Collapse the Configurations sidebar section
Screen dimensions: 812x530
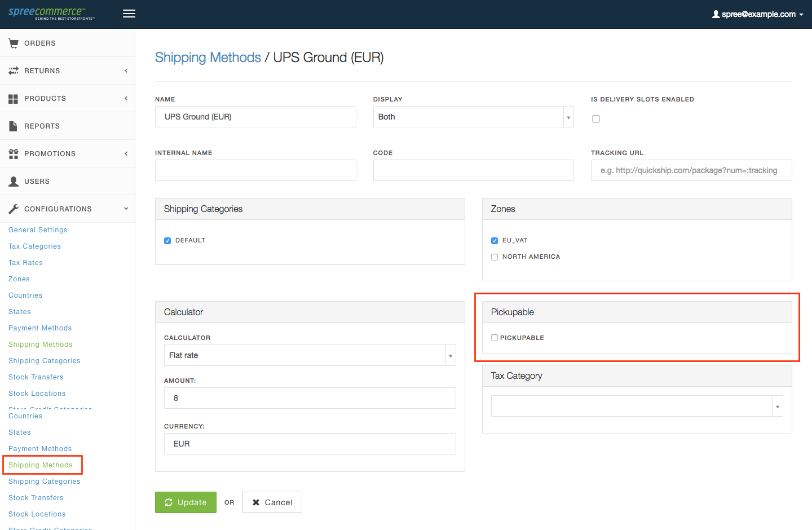(x=67, y=209)
